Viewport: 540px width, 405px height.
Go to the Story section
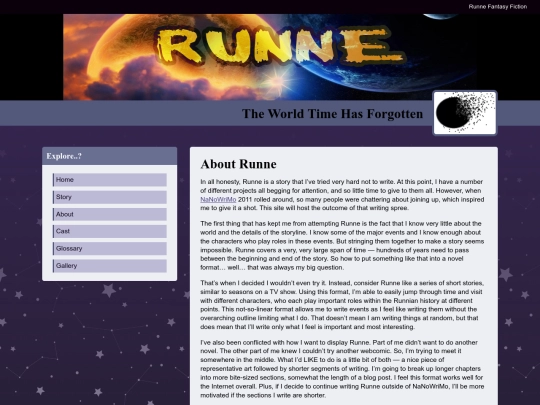click(110, 197)
